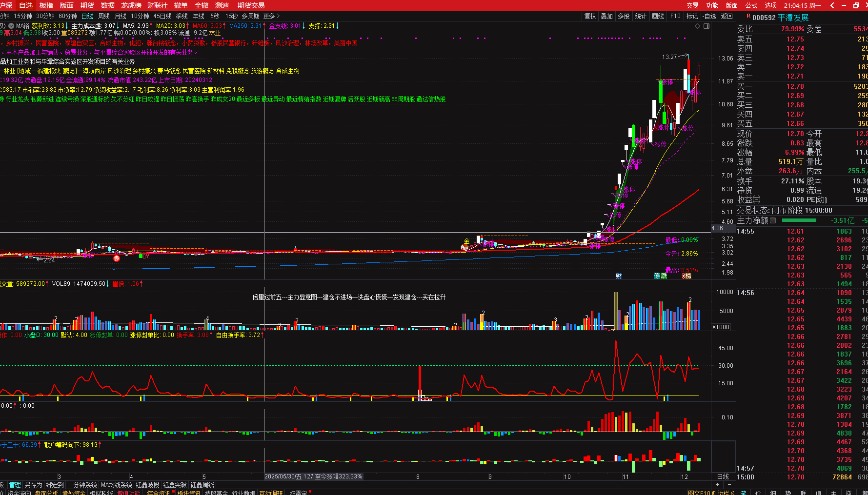Select the MA均线系统 template tab
868x495 pixels.
point(117,485)
